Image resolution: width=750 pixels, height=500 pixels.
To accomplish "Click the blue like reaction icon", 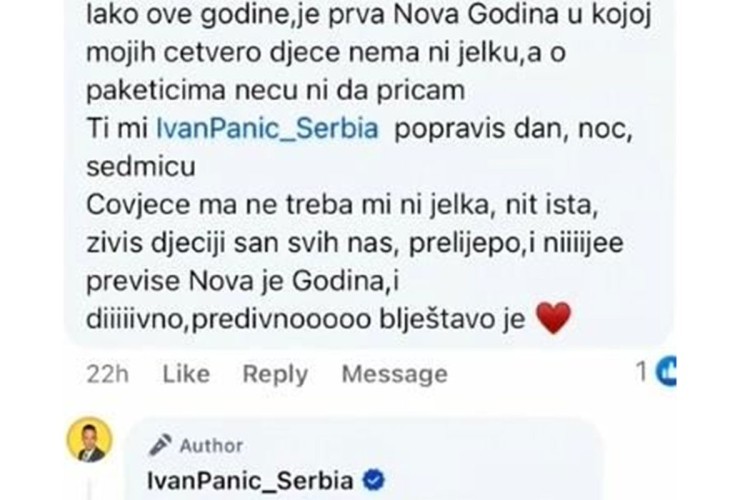I will pyautogui.click(x=666, y=371).
